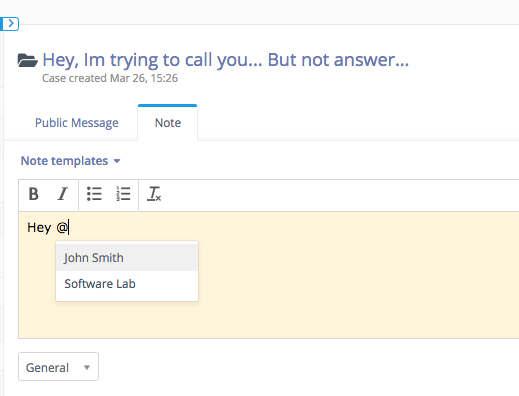
Task: Mention John Smith from the suggestion list
Action: point(127,257)
